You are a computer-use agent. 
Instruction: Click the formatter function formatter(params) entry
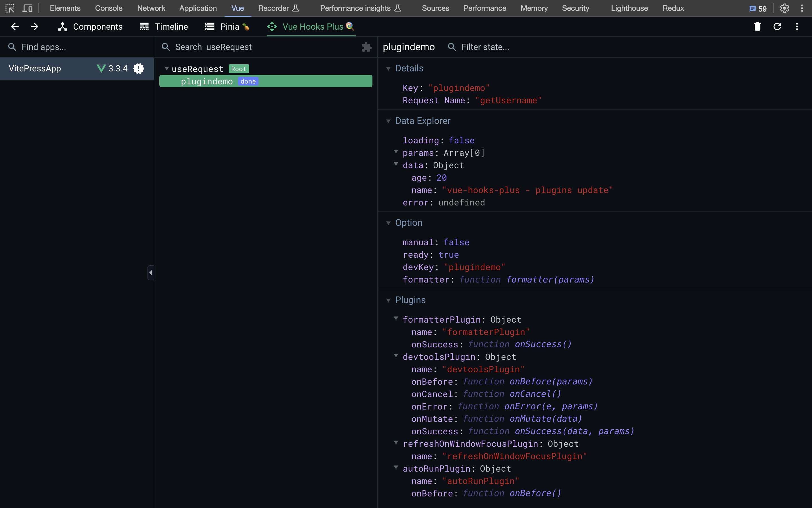pyautogui.click(x=498, y=279)
